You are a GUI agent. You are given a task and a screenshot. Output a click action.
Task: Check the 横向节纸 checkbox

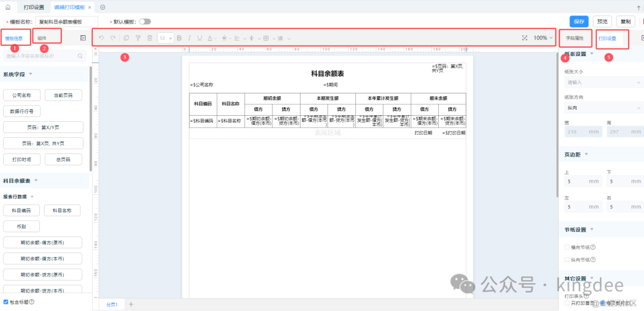click(x=567, y=247)
